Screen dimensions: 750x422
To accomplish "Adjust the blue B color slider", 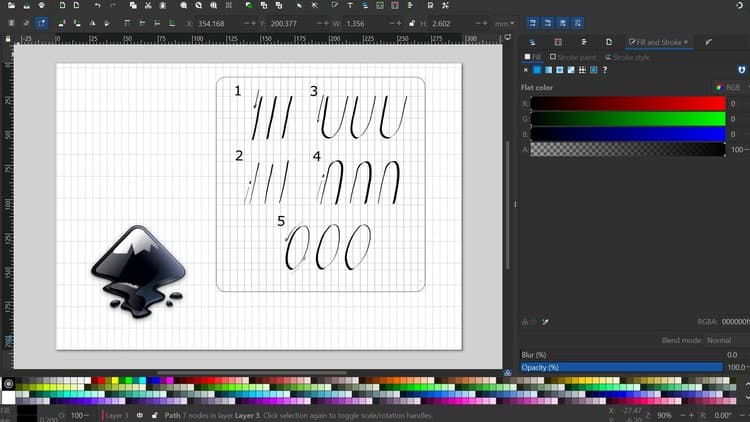I will 628,134.
